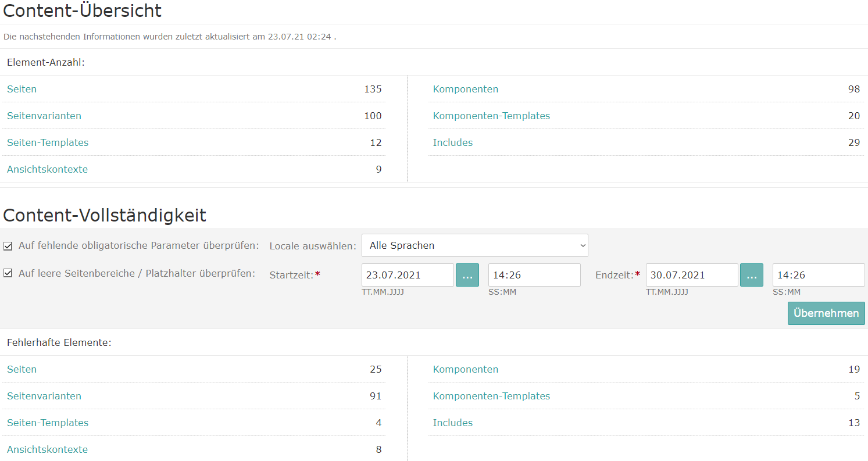
Task: Toggle the empty page areas/placeholder checkbox
Action: (8, 273)
